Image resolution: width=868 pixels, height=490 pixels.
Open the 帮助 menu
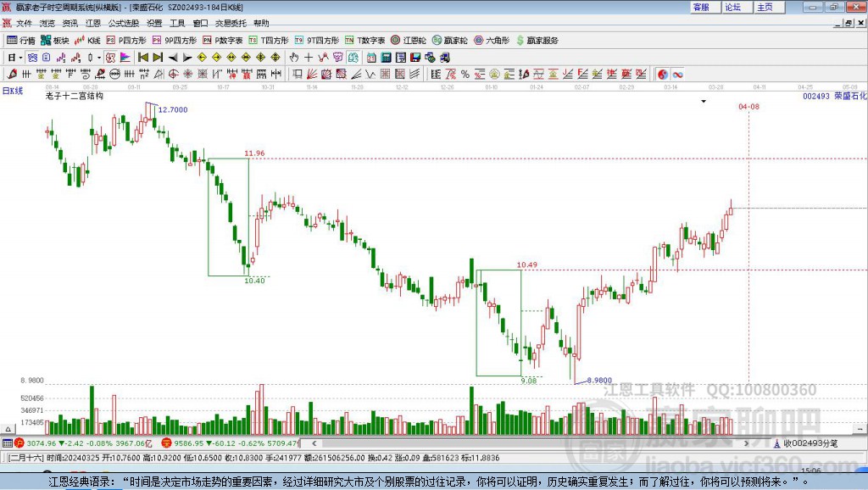tap(261, 23)
